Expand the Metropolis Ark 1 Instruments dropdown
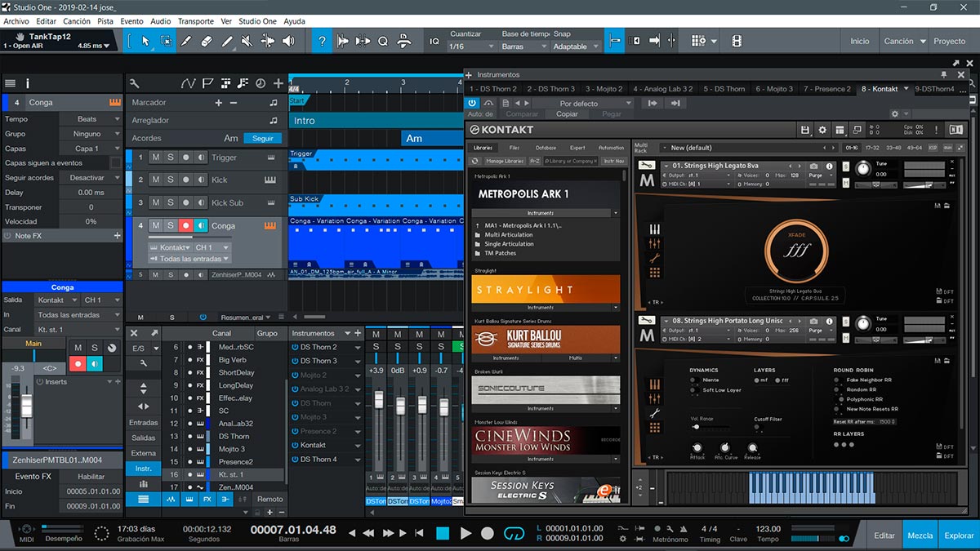 pos(545,213)
